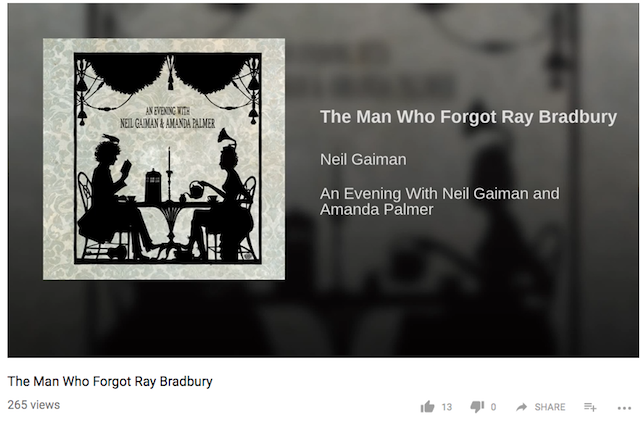Click the album name text inside the video

(x=440, y=201)
